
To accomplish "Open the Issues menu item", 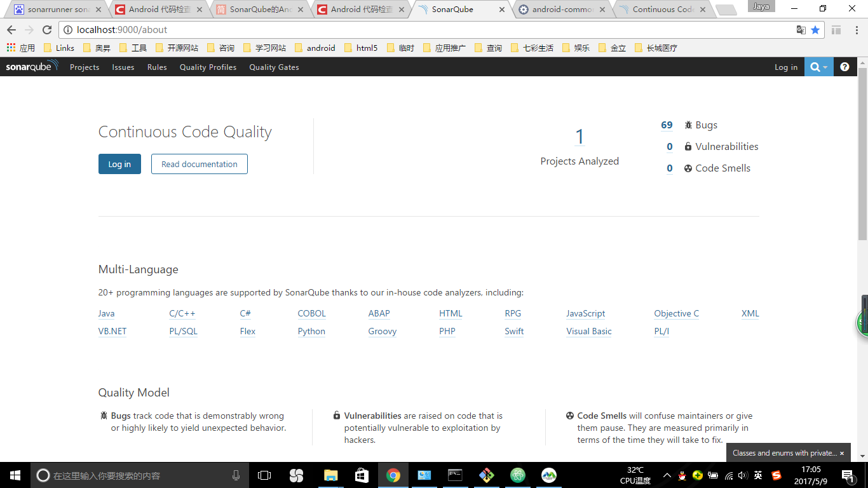I will [123, 67].
